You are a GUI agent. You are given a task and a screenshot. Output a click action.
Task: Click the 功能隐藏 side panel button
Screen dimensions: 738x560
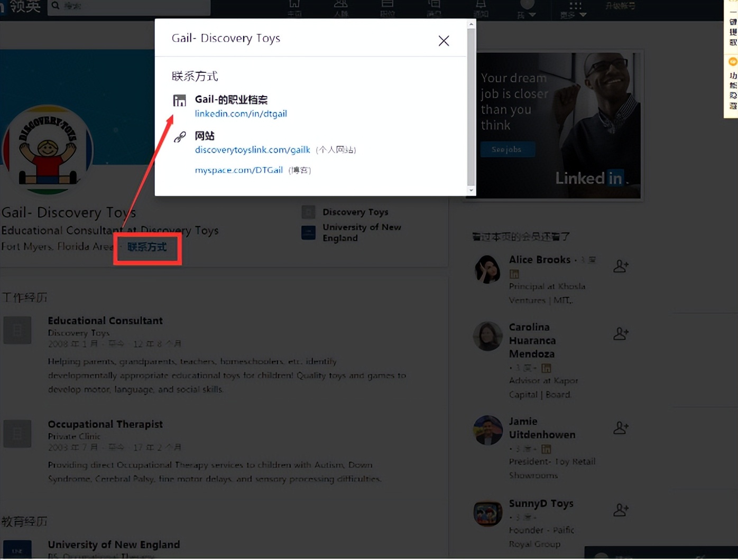click(x=733, y=91)
